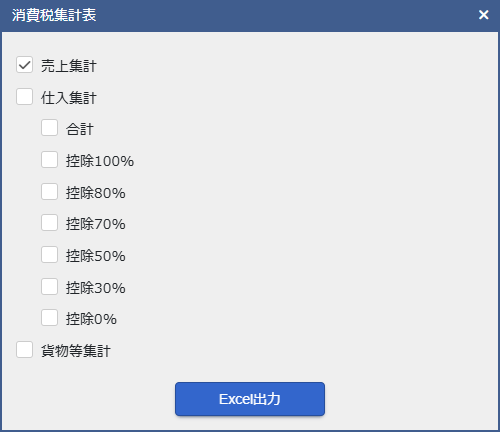
Task: Click the 控除0% label text
Action: pos(91,319)
